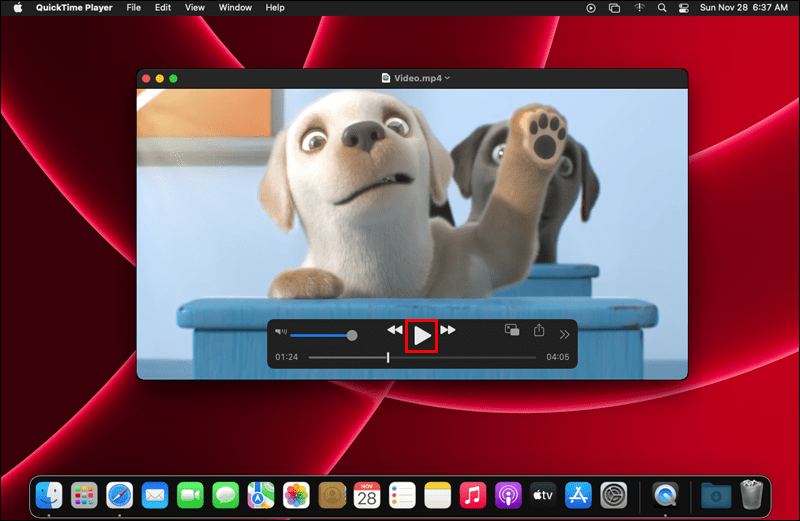Open Mail from the Dock

tap(155, 495)
